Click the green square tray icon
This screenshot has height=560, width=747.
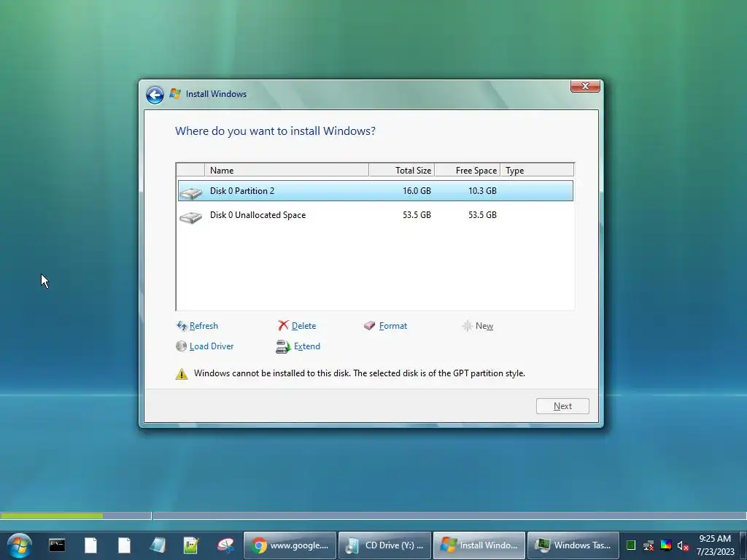631,545
